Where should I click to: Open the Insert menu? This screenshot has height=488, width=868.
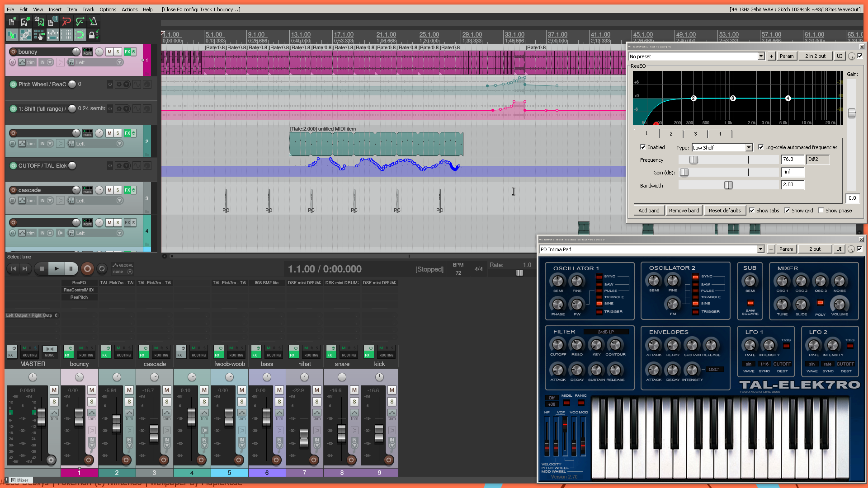point(55,9)
